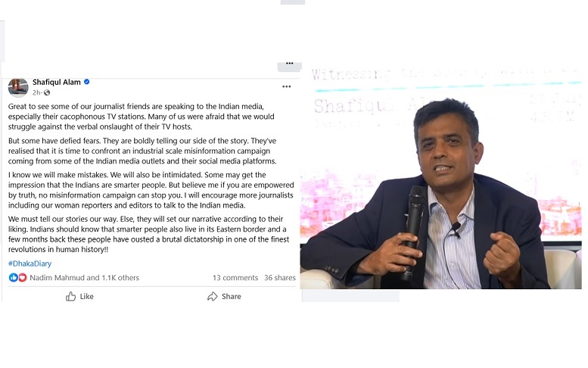The image size is (588, 368).
Task: Click the red heart reaction icon
Action: tap(23, 278)
